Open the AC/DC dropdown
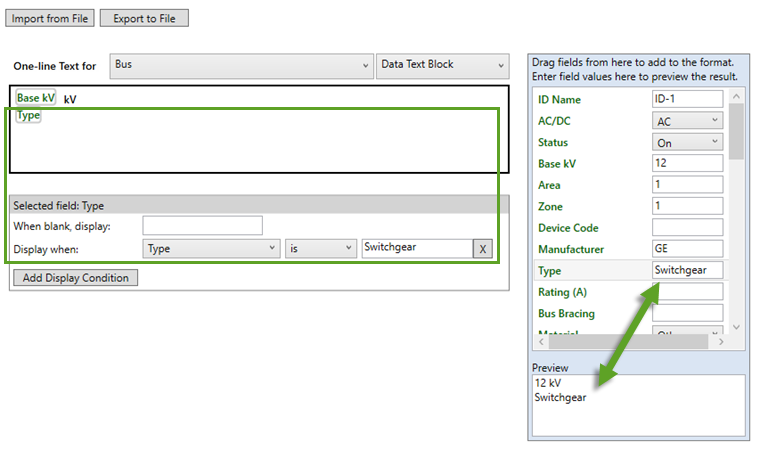Image resolution: width=768 pixels, height=450 pixels. click(x=686, y=121)
